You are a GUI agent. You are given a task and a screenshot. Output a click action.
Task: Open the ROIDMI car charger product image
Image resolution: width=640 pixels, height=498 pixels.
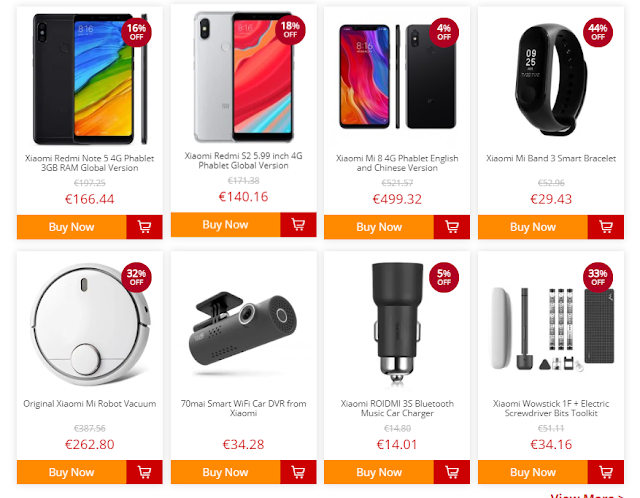pyautogui.click(x=397, y=322)
